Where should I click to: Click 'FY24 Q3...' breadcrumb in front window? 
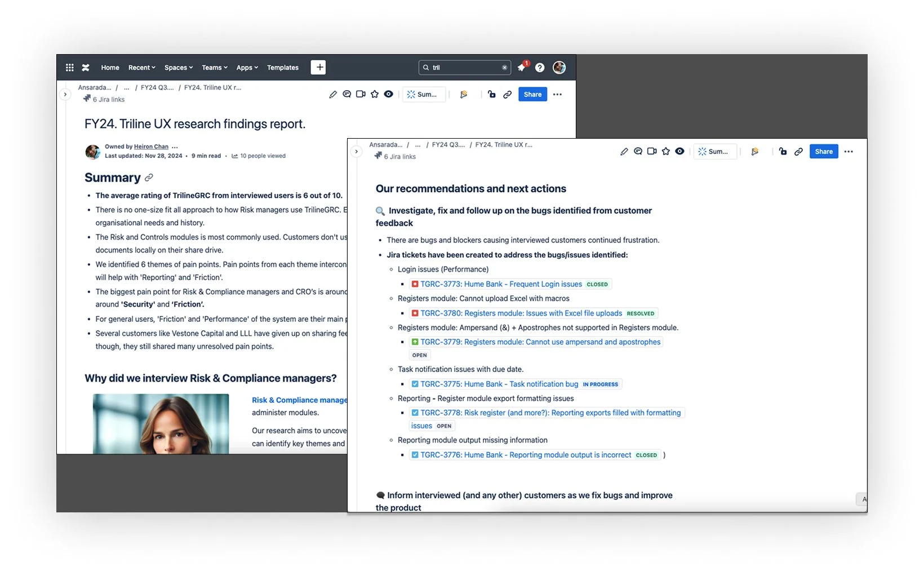point(448,145)
